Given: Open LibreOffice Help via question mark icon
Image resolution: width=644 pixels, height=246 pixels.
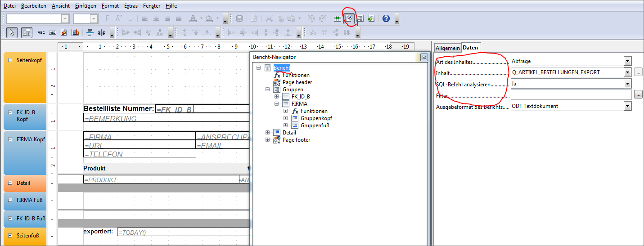Looking at the screenshot, I should [386, 18].
